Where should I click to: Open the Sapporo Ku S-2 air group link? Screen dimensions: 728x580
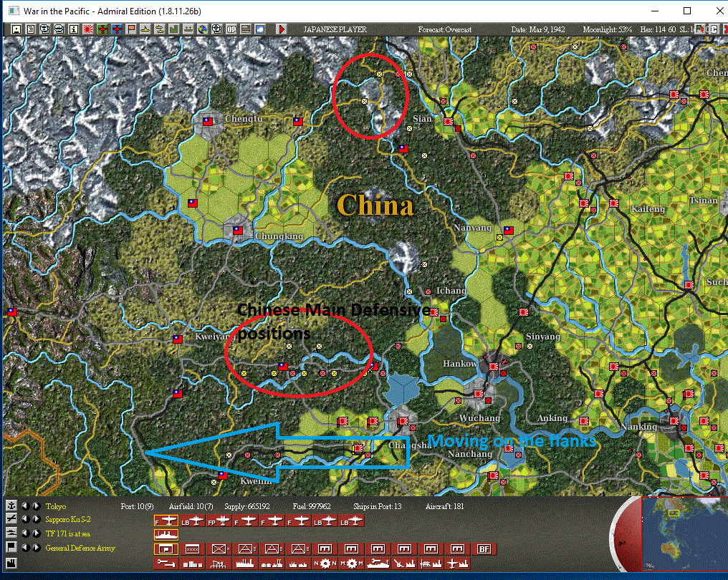pyautogui.click(x=68, y=519)
